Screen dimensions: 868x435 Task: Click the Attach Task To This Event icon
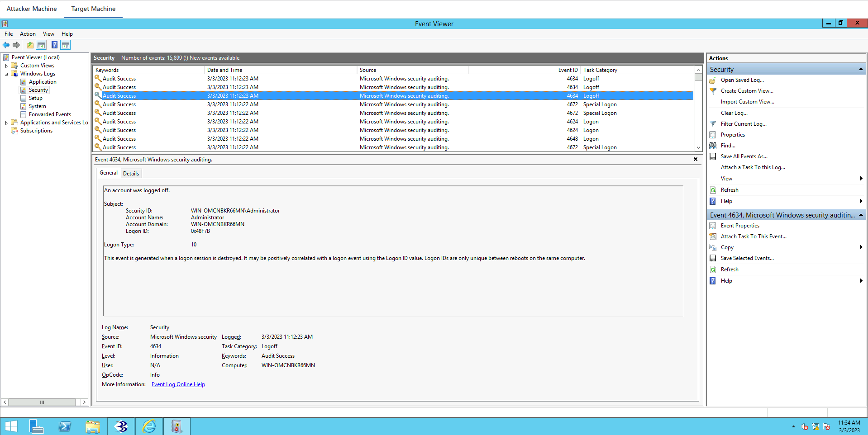pos(713,236)
